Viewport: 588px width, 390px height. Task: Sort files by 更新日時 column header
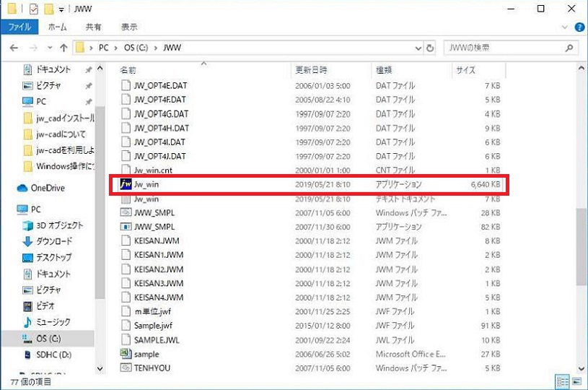point(312,70)
